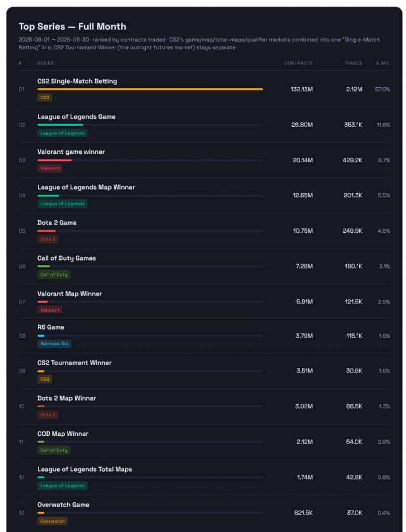Click 353.1K trades value
Viewport: 406px width, 532px height.
(353, 125)
